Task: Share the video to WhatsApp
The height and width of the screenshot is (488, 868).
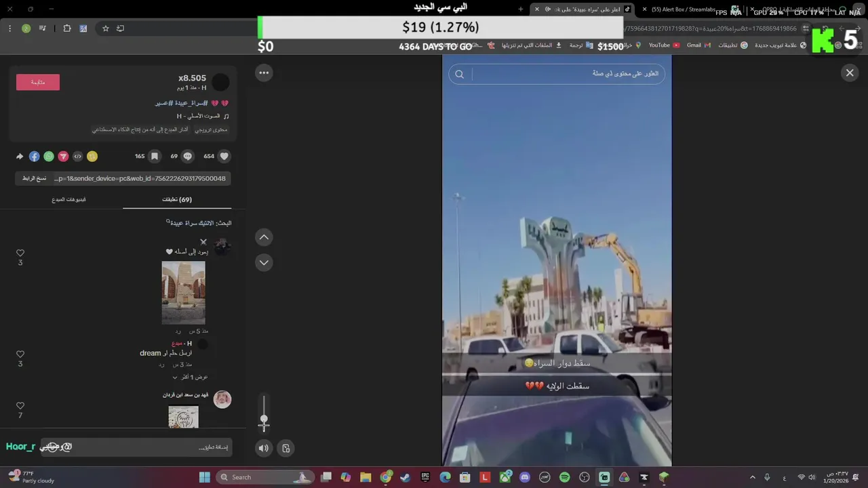Action: (49, 156)
